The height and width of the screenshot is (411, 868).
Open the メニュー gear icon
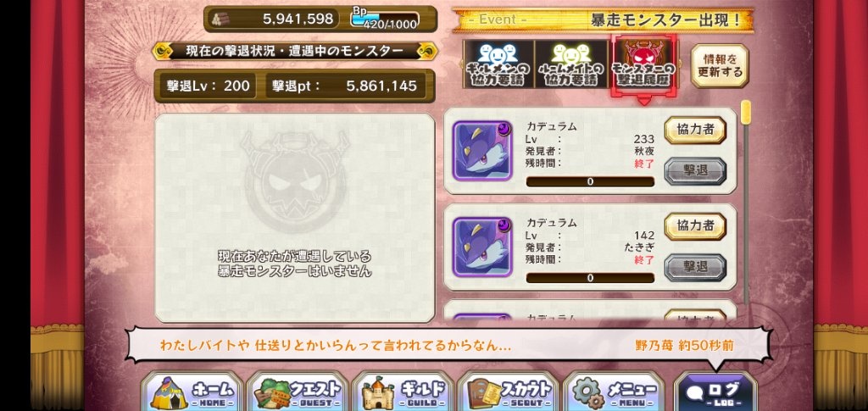click(x=614, y=392)
